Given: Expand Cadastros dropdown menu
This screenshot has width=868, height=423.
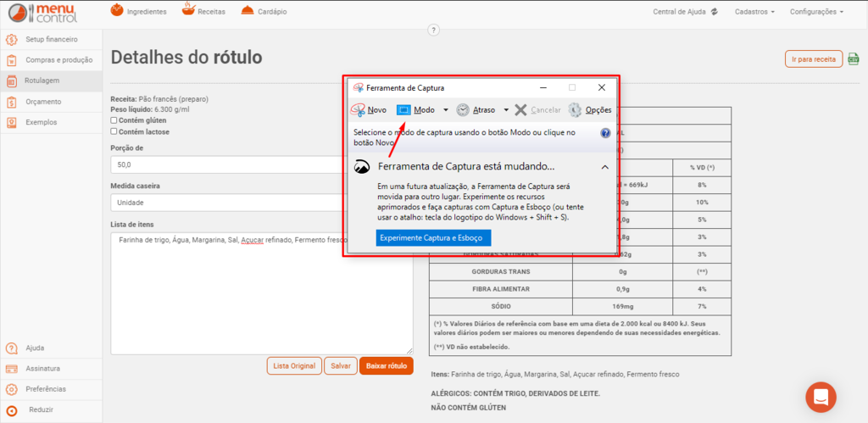Looking at the screenshot, I should coord(754,12).
